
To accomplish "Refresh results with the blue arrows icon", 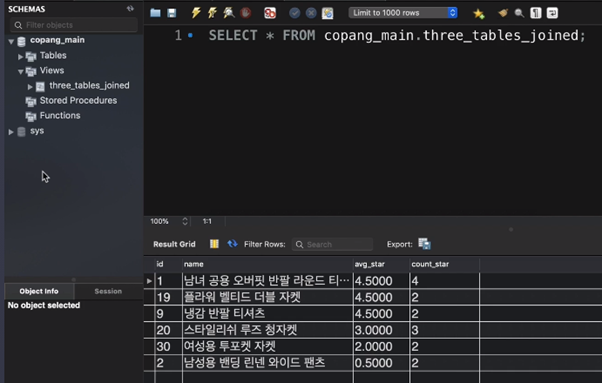I will click(232, 244).
